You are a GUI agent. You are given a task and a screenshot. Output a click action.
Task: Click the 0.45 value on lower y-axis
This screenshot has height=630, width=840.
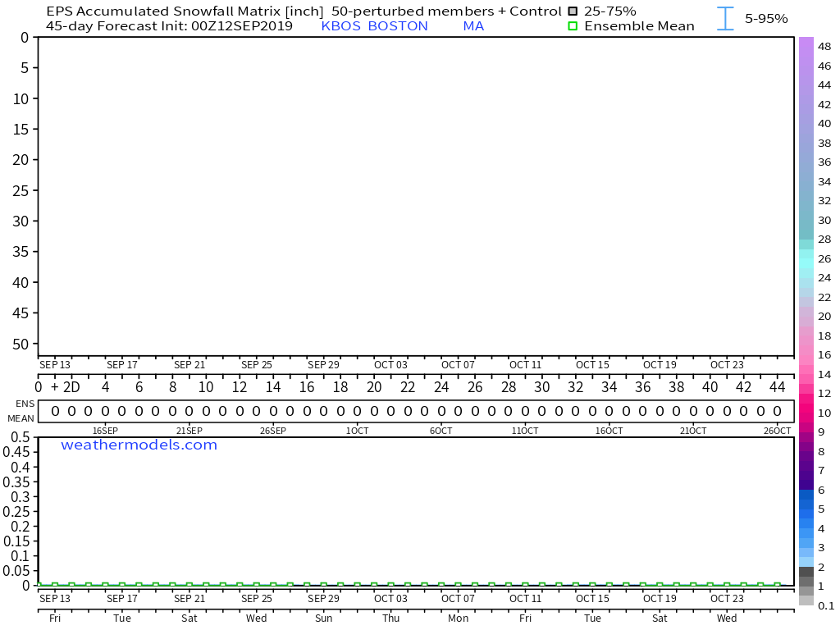click(x=16, y=452)
